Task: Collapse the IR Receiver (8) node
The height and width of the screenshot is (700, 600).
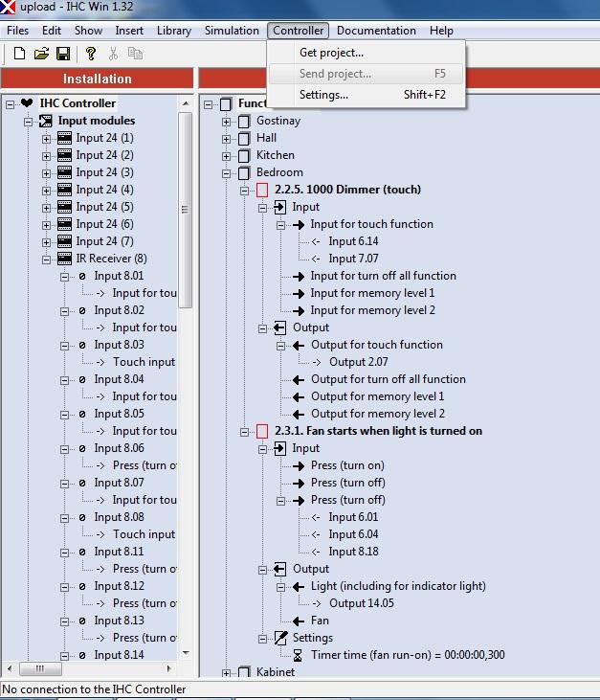Action: point(46,259)
